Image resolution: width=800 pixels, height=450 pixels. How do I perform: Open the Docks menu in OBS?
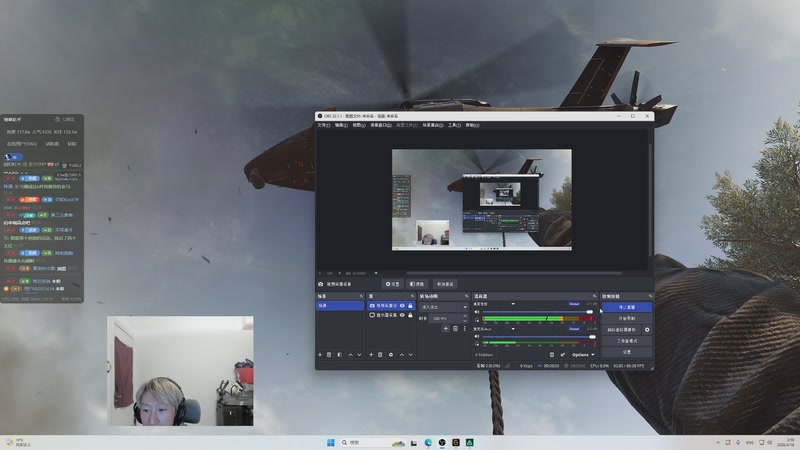381,125
